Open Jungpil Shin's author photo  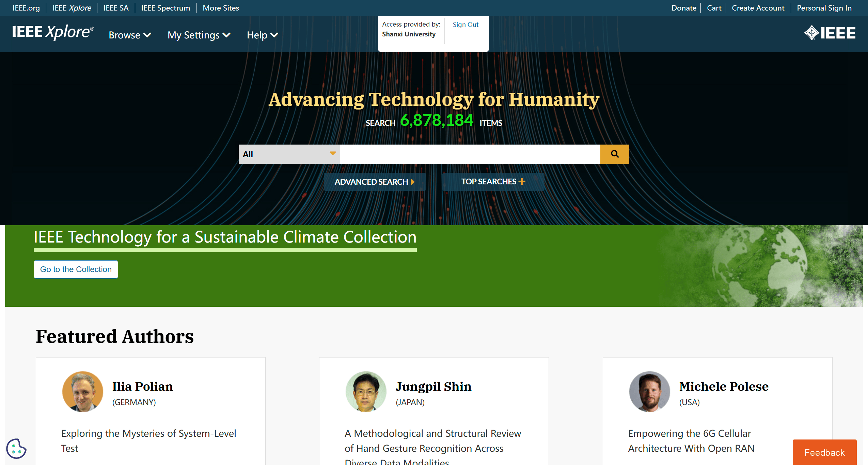pos(366,392)
